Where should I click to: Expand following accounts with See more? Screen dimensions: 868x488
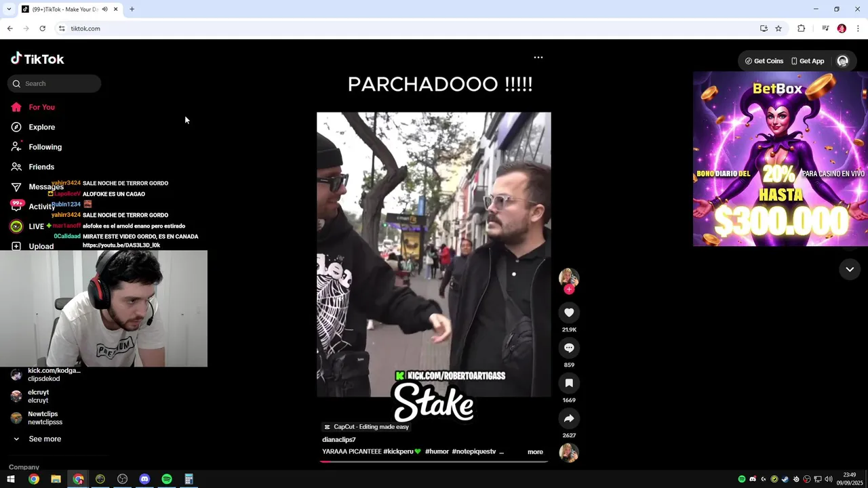(x=45, y=439)
